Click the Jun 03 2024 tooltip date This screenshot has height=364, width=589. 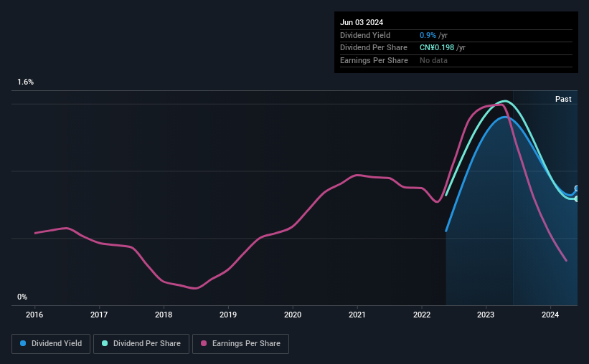coord(362,22)
